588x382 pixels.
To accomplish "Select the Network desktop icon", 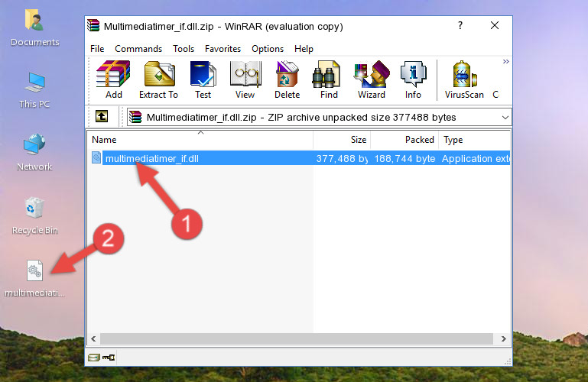I will (34, 153).
